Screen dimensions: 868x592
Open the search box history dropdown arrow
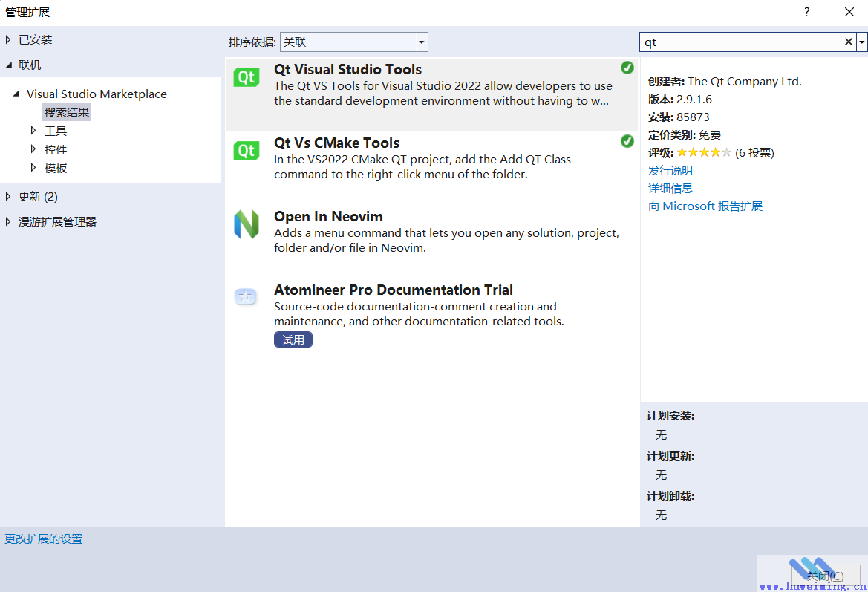coord(862,42)
